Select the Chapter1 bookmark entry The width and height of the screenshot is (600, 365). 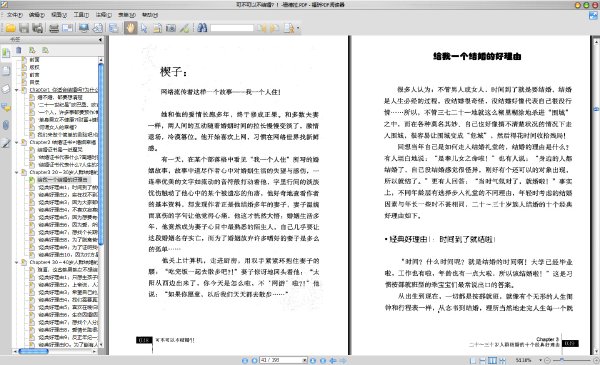pyautogui.click(x=64, y=90)
